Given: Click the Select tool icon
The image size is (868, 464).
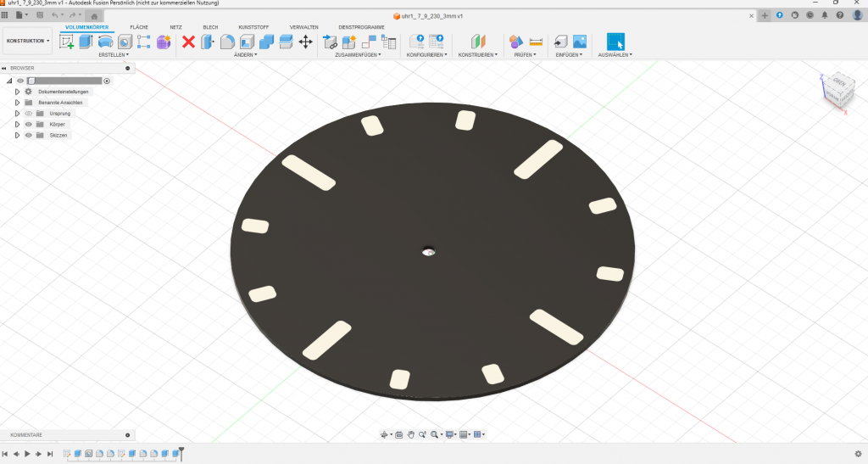Looking at the screenshot, I should click(x=615, y=42).
